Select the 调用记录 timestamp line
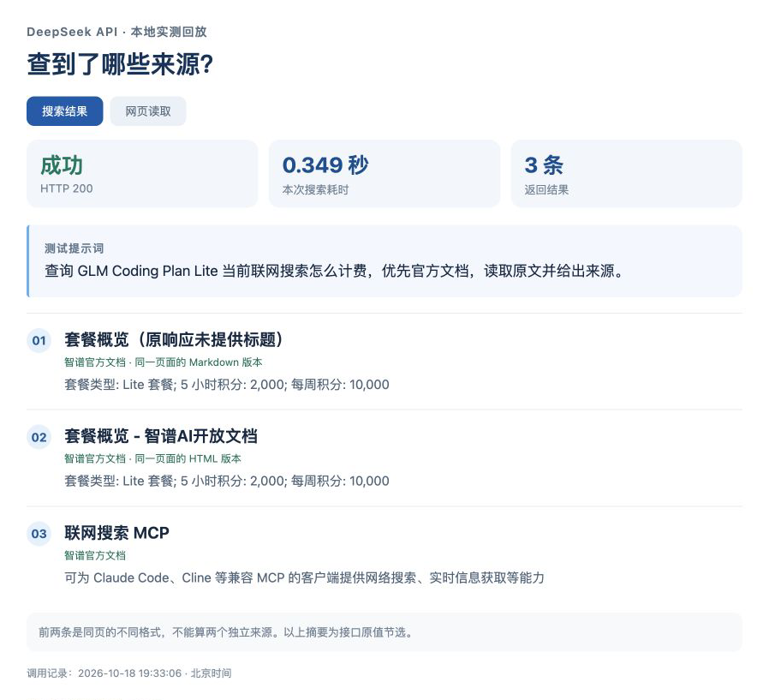Image resolution: width=769 pixels, height=700 pixels. 129,673
